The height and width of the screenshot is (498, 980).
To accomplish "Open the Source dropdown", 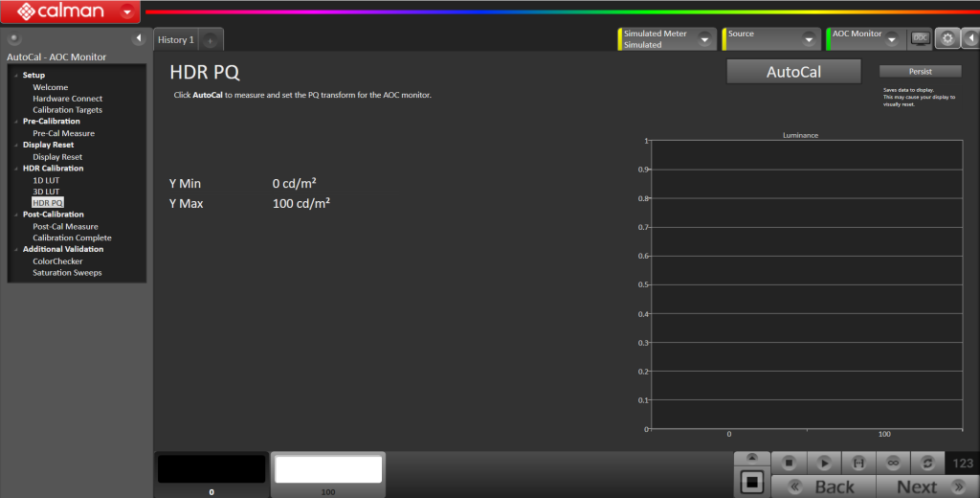I will (x=809, y=39).
